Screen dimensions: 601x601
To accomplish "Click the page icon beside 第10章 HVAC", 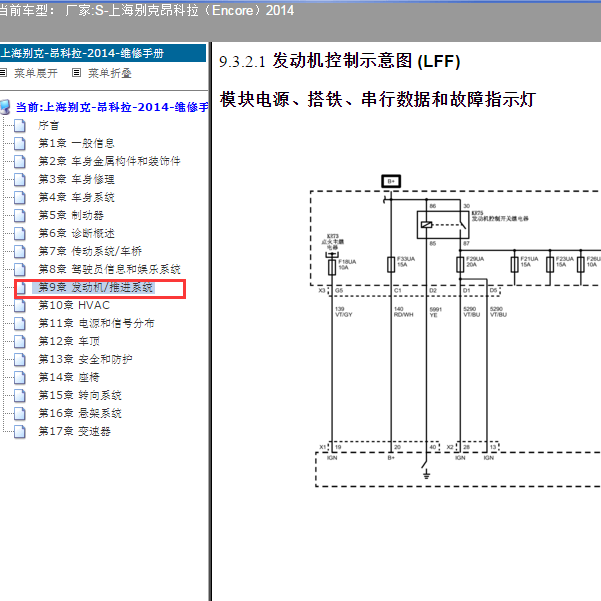I will [x=20, y=305].
